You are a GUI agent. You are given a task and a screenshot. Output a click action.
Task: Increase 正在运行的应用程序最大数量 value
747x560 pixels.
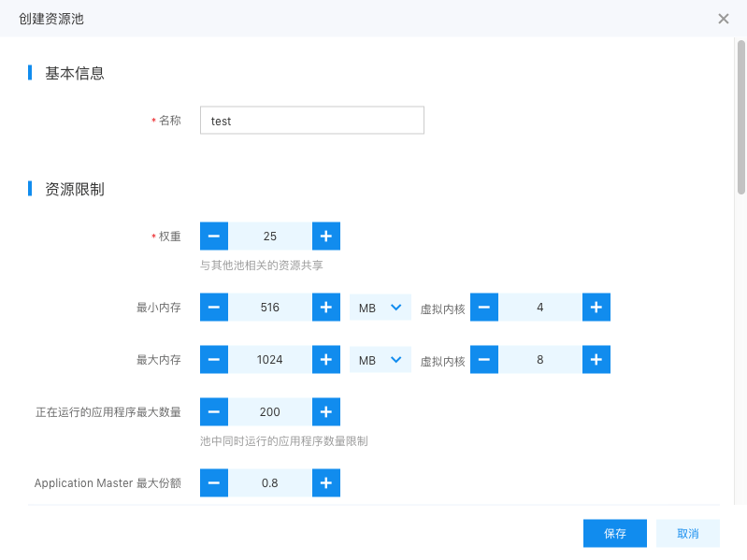326,411
